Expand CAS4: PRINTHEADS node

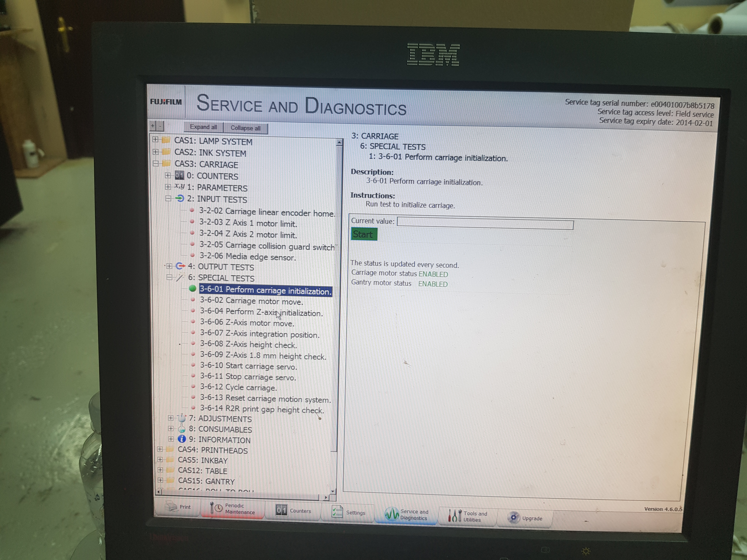pyautogui.click(x=160, y=449)
